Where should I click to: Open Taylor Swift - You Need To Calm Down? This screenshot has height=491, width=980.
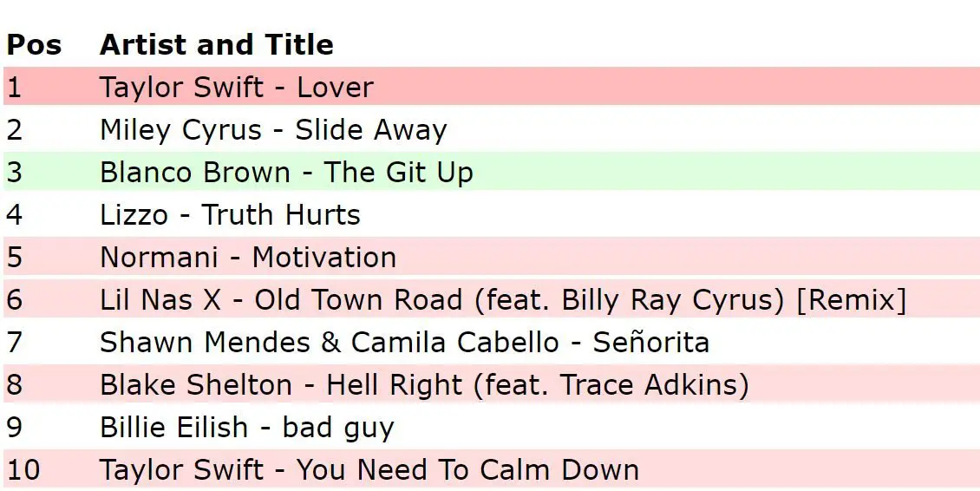369,470
